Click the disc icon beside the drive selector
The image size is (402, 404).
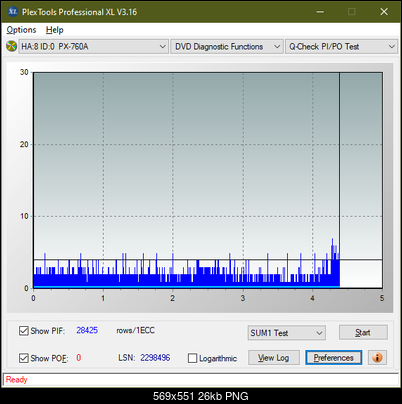point(12,46)
